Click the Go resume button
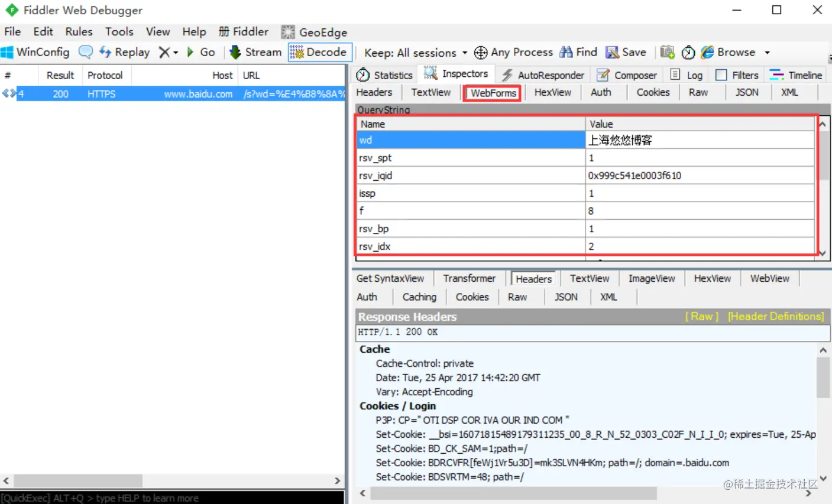 coord(201,52)
